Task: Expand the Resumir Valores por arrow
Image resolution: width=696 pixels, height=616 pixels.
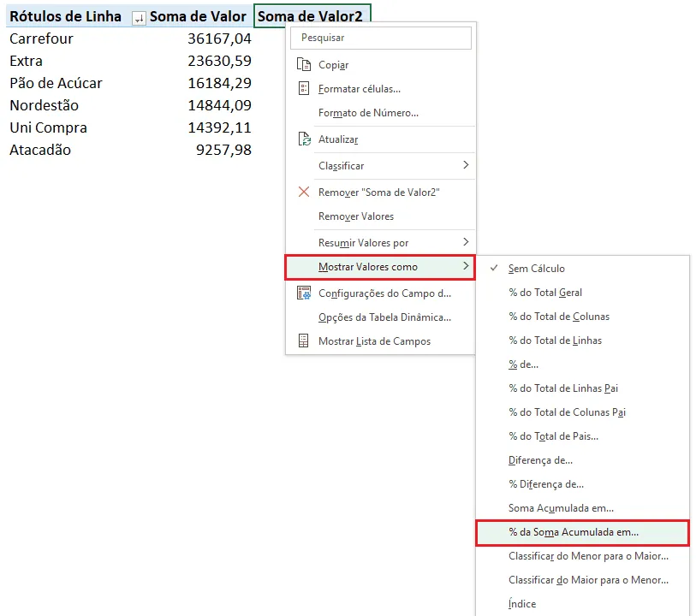Action: pos(466,242)
